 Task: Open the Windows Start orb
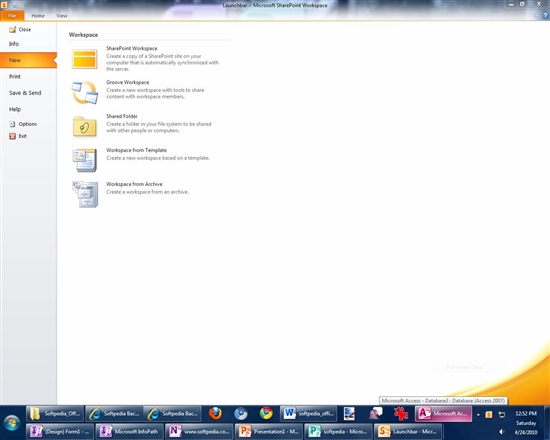pyautogui.click(x=12, y=422)
